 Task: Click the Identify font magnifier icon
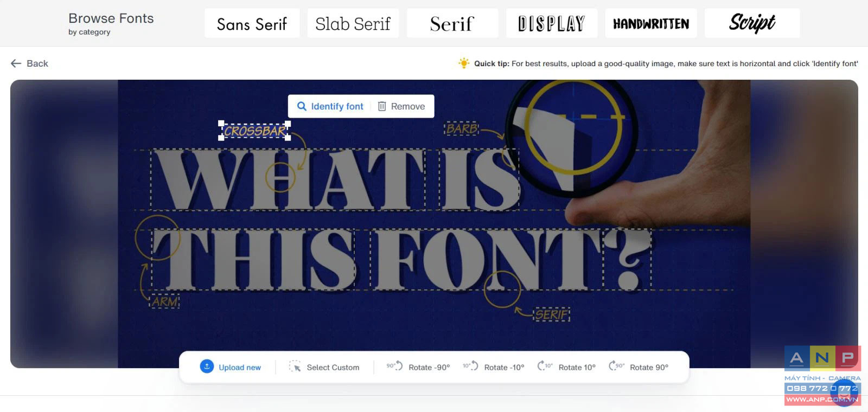[302, 106]
